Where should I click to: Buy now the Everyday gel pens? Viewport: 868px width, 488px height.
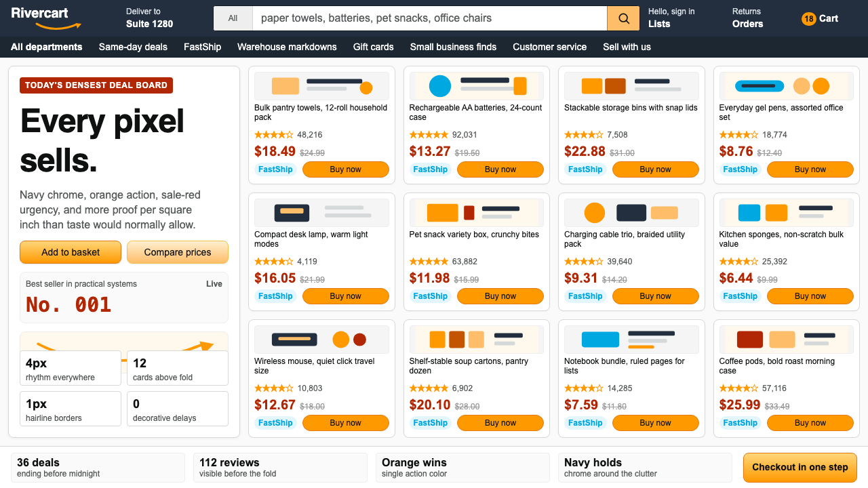pyautogui.click(x=810, y=169)
